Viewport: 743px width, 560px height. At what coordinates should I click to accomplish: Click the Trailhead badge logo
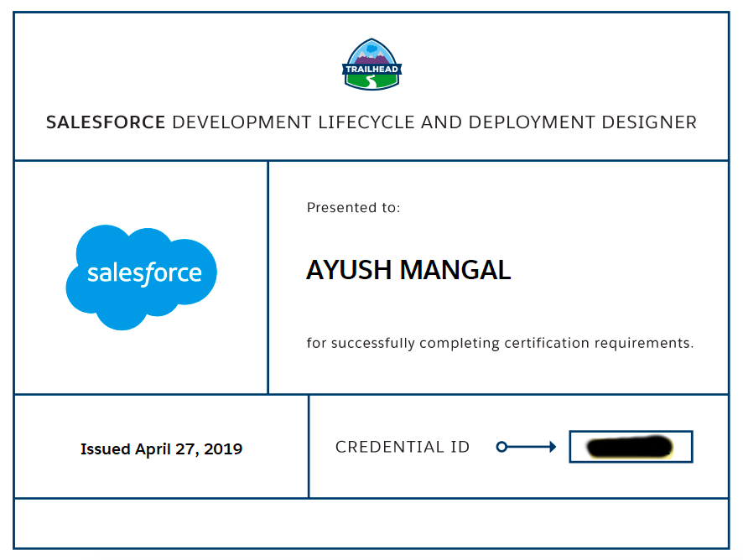(372, 65)
